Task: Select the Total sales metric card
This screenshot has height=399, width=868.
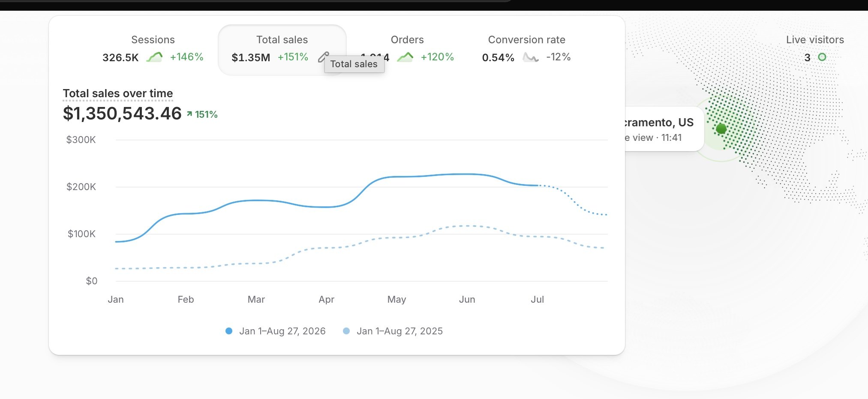Action: [282, 50]
